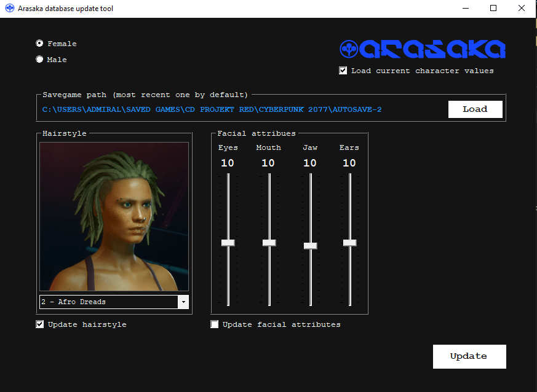Select the Female radio button

click(x=40, y=44)
